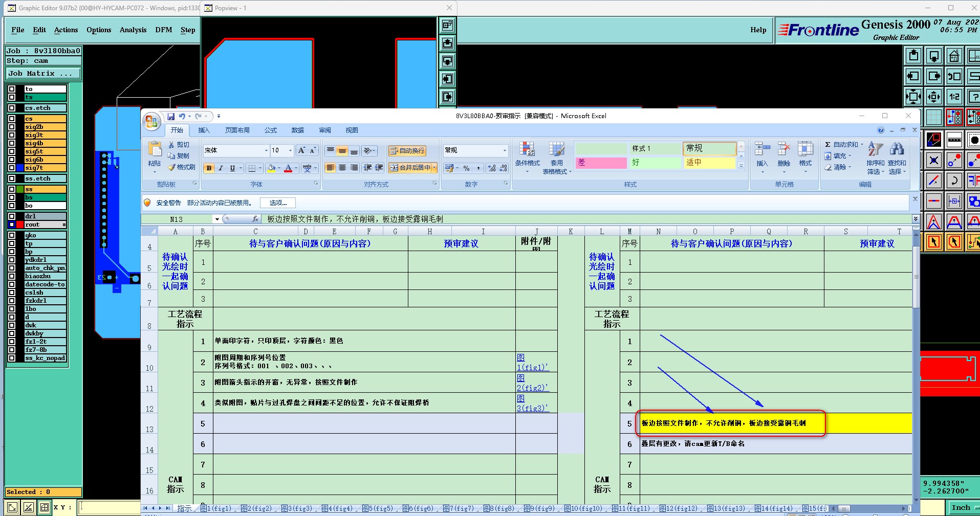The width and height of the screenshot is (980, 516).
Task: Switch to the 页面布局 ribbon tab
Action: (x=237, y=130)
